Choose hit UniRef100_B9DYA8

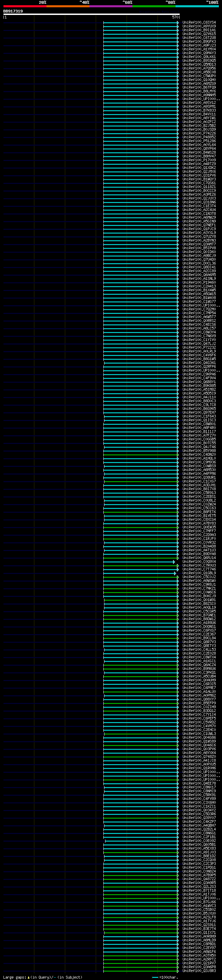click(x=199, y=554)
